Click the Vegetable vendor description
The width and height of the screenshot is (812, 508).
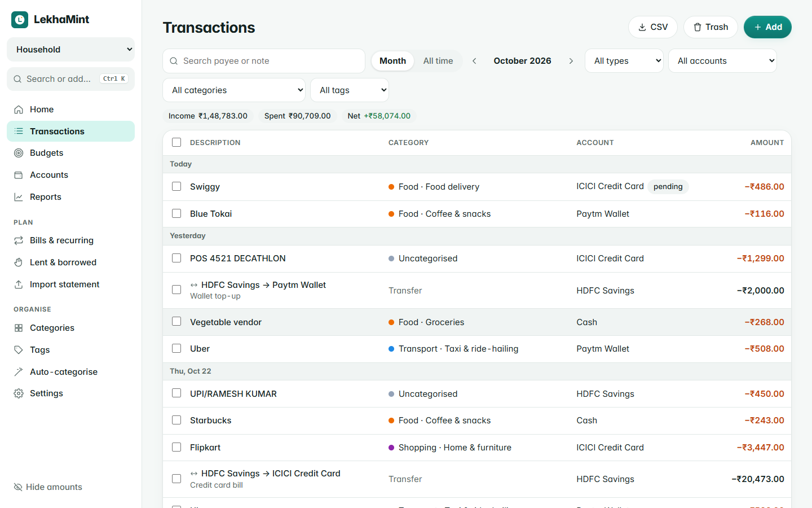click(226, 322)
